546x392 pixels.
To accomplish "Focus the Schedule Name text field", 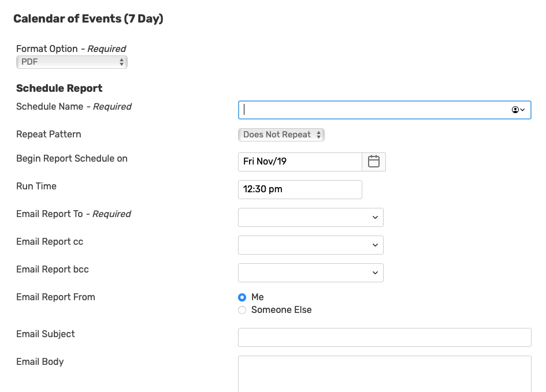I will click(x=373, y=110).
